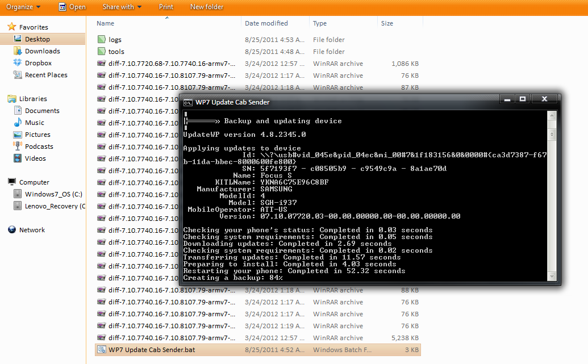The width and height of the screenshot is (588, 364).
Task: Open the Organize dropdown menu
Action: point(23,7)
